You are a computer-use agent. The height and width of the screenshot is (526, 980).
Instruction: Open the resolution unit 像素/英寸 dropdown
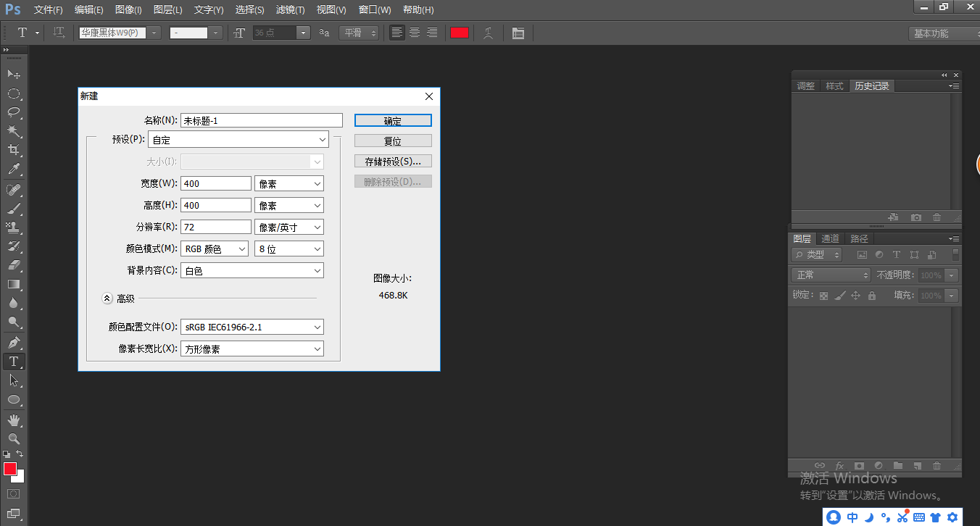coord(289,227)
